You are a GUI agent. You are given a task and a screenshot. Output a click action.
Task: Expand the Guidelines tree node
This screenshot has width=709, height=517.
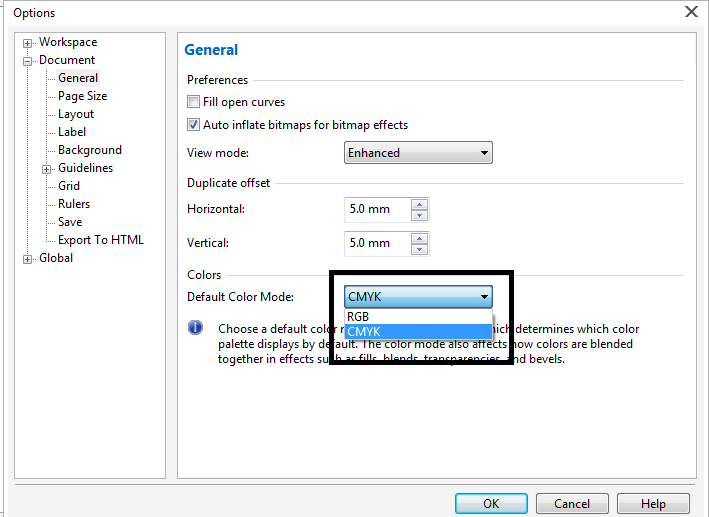pos(46,169)
